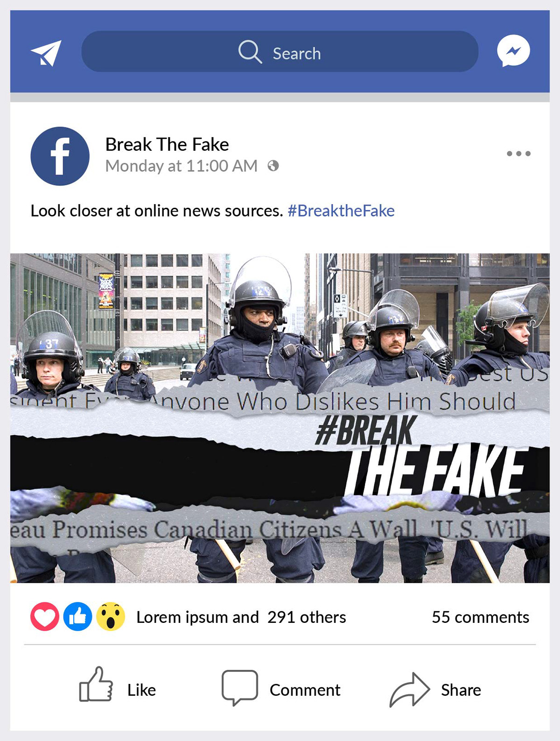Open the riot police post image

[280, 418]
